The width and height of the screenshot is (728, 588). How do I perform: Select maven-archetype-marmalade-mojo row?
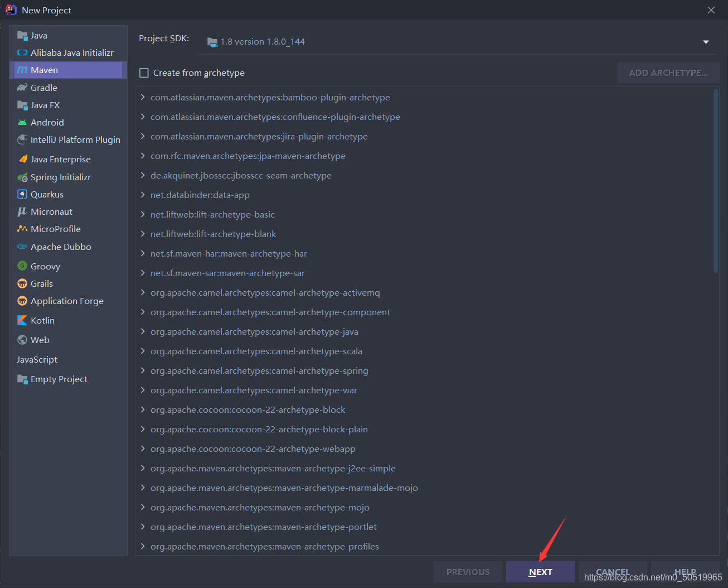pos(426,488)
